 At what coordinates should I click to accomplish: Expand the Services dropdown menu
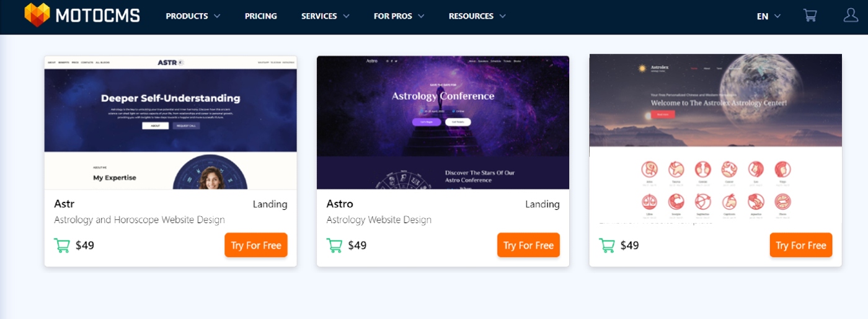point(325,16)
